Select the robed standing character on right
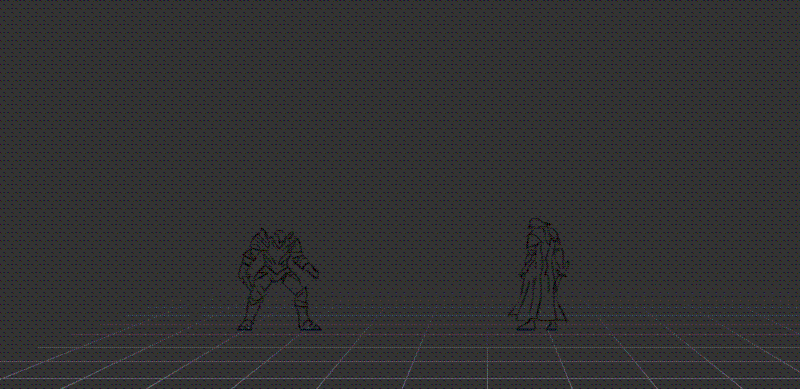This screenshot has height=389, width=800. tap(539, 274)
